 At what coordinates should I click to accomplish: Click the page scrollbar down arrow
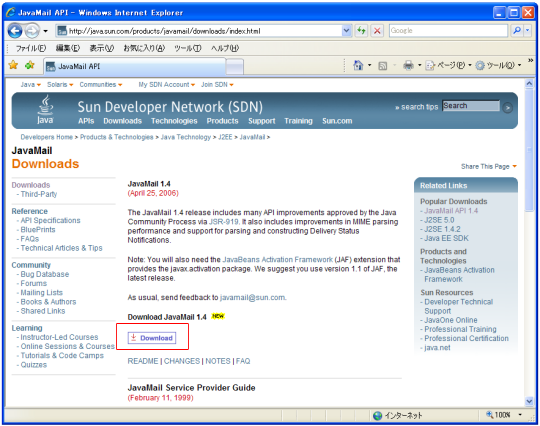coord(529,401)
